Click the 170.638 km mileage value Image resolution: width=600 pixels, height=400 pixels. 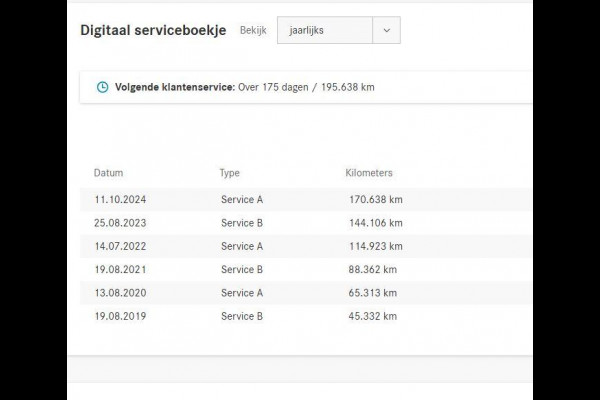click(374, 200)
